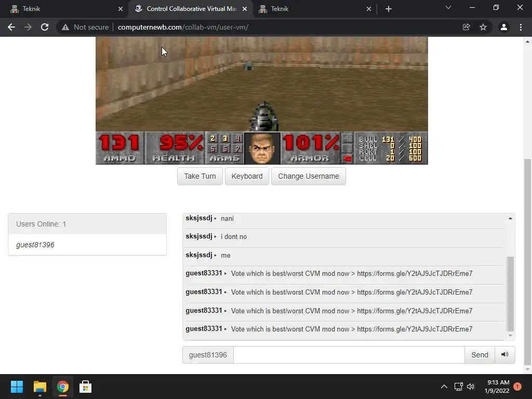Open the clock showing 9:13 AM
532x399 pixels.
point(497,387)
